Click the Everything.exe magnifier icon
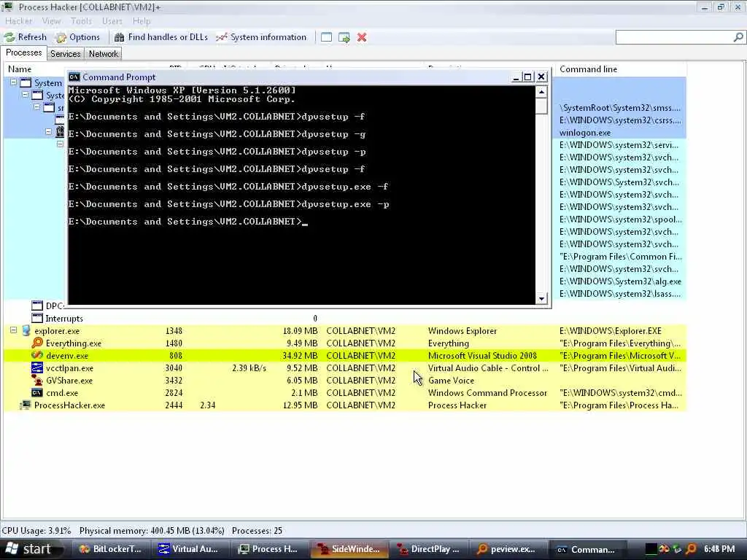Image resolution: width=747 pixels, height=560 pixels. (x=37, y=343)
